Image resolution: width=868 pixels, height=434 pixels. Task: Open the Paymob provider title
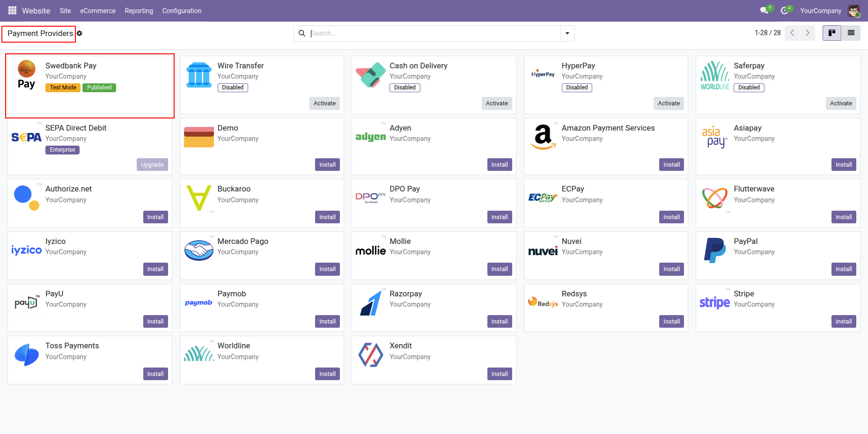click(x=232, y=294)
